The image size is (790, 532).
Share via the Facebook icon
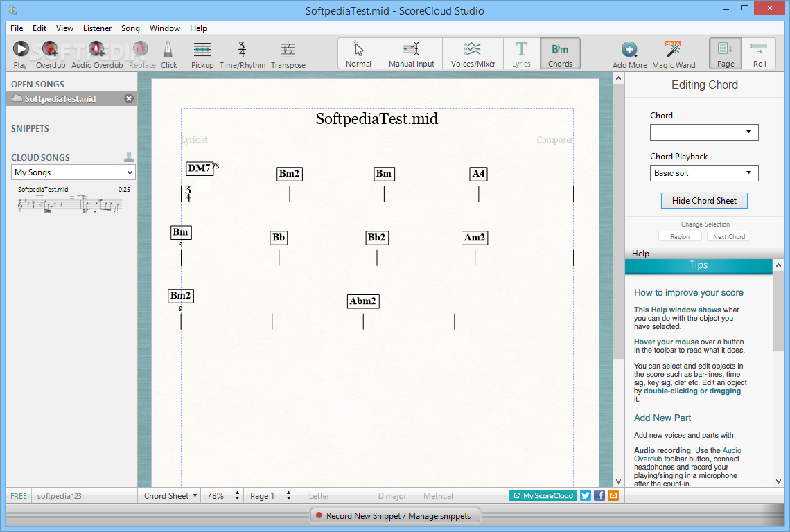599,496
